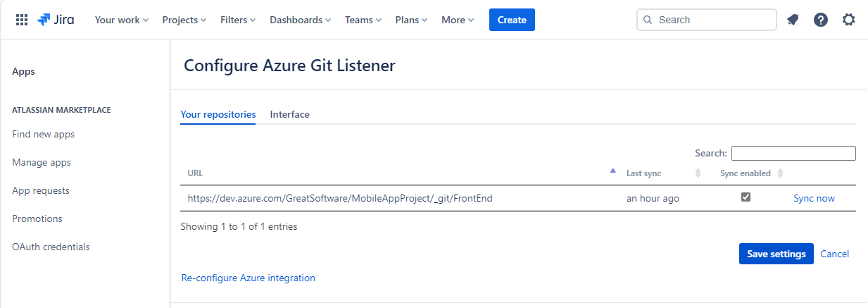
Task: Switch to the Interface tab
Action: (289, 114)
